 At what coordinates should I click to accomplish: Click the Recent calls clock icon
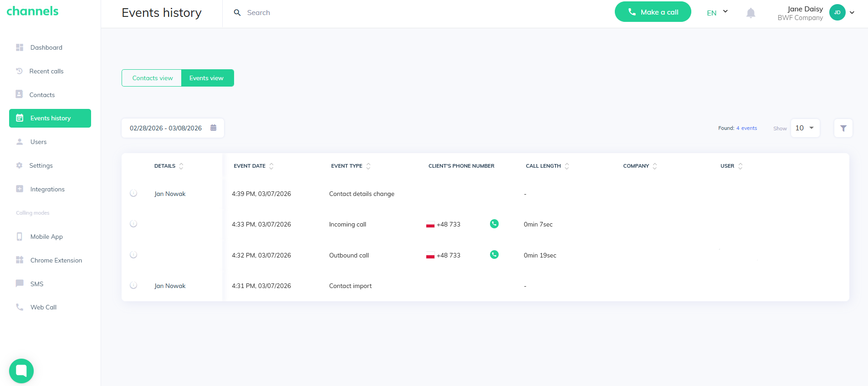pos(19,71)
